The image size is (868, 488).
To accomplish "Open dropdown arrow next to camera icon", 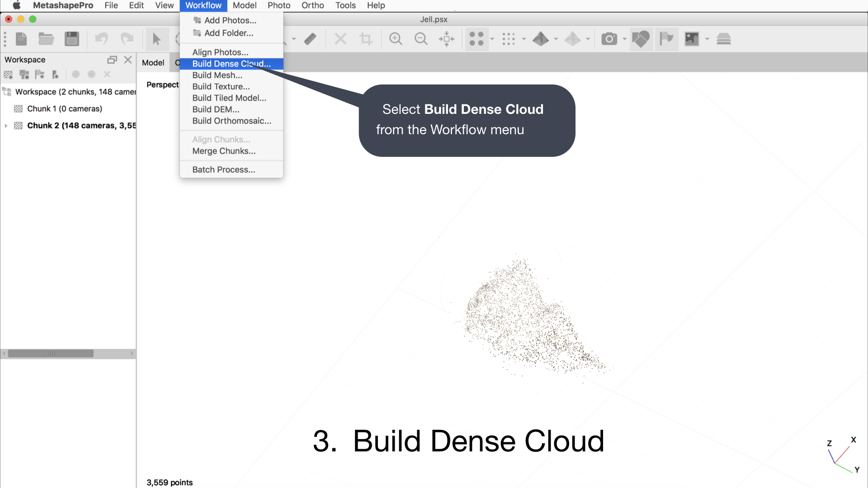I will click(625, 39).
